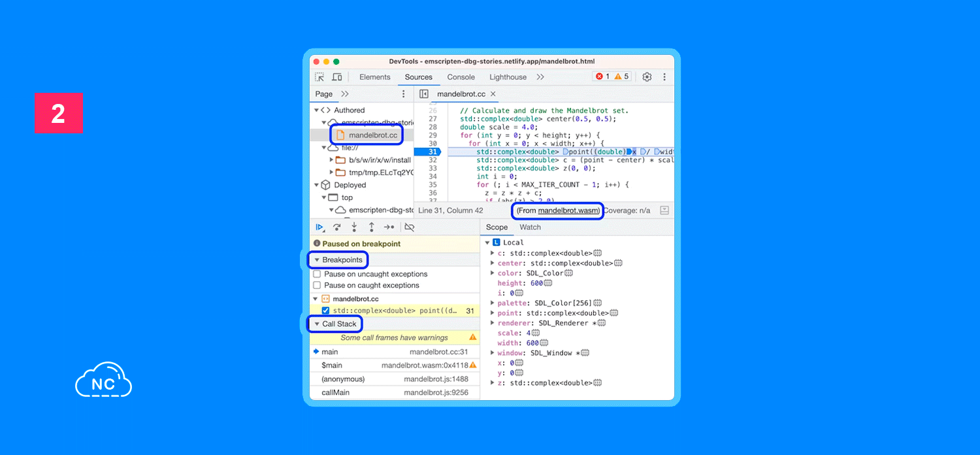
Task: Open the navigator pane options menu
Action: tap(403, 94)
